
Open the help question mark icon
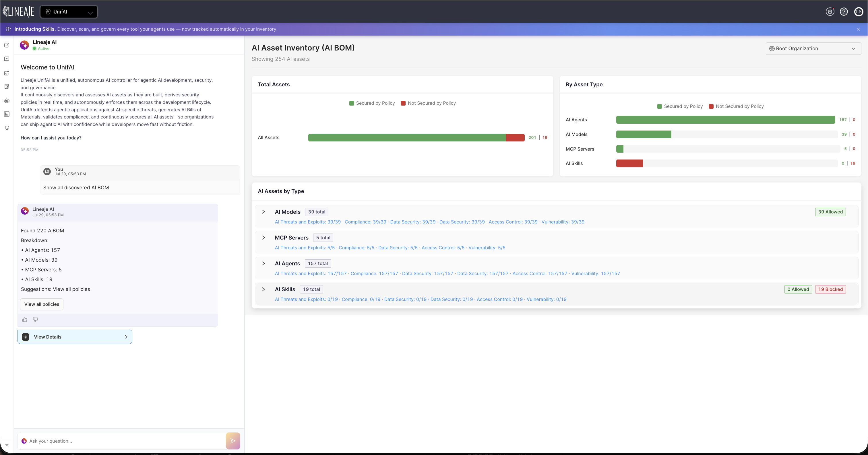(x=844, y=12)
